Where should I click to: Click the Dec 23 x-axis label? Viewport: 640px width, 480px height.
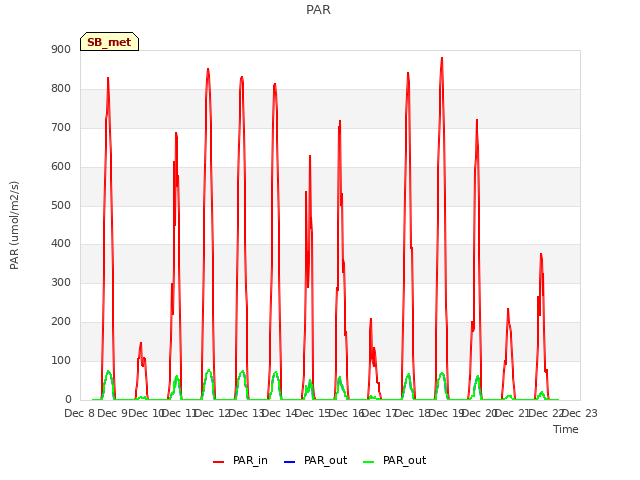(580, 413)
